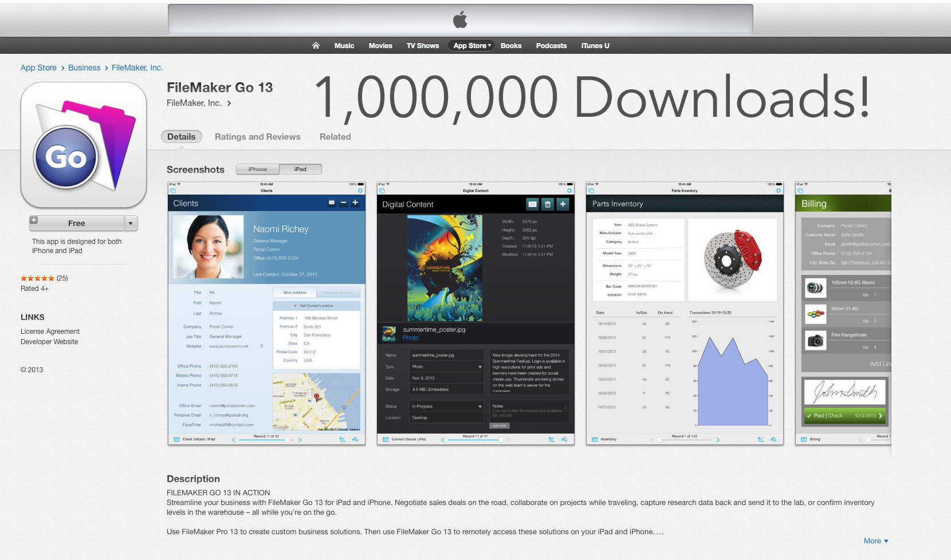
Task: Click the search icon in the Content Details bar
Action: pos(565,439)
